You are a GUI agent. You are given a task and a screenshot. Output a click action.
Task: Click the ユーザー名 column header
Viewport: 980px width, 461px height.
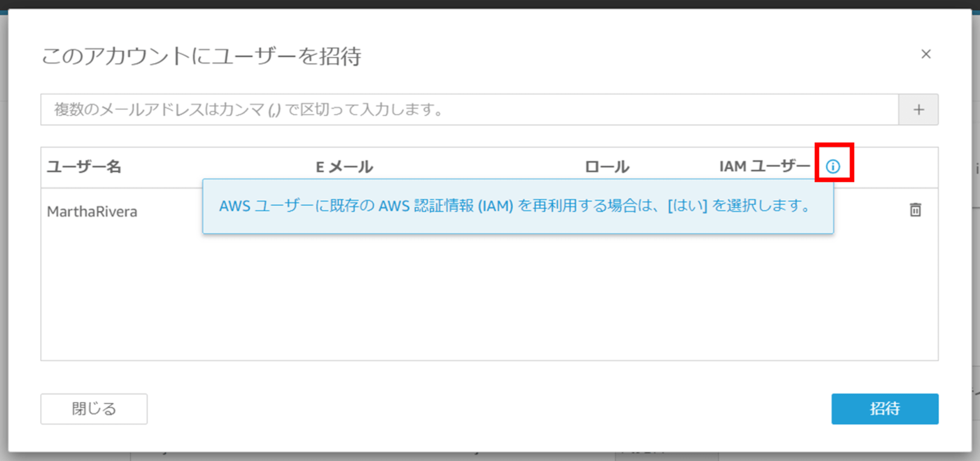click(84, 167)
